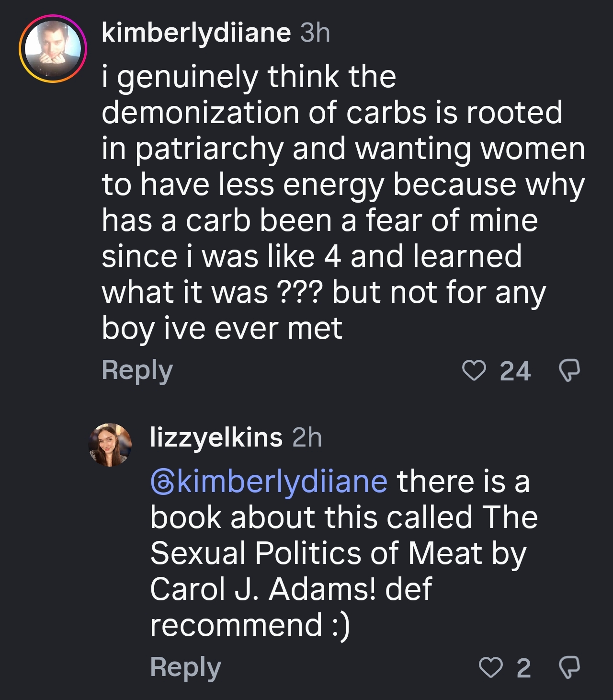Select the reply text recommending Carol J. Adams

coord(344,553)
